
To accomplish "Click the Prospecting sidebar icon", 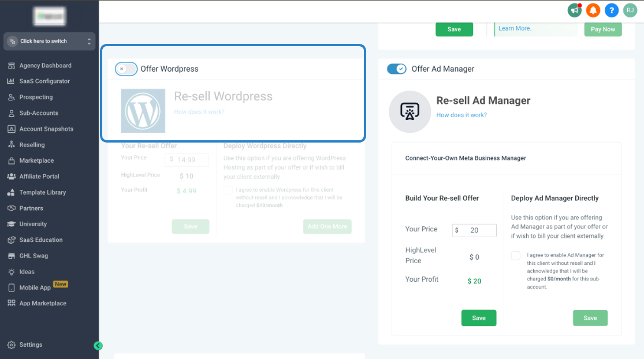I will [x=12, y=97].
